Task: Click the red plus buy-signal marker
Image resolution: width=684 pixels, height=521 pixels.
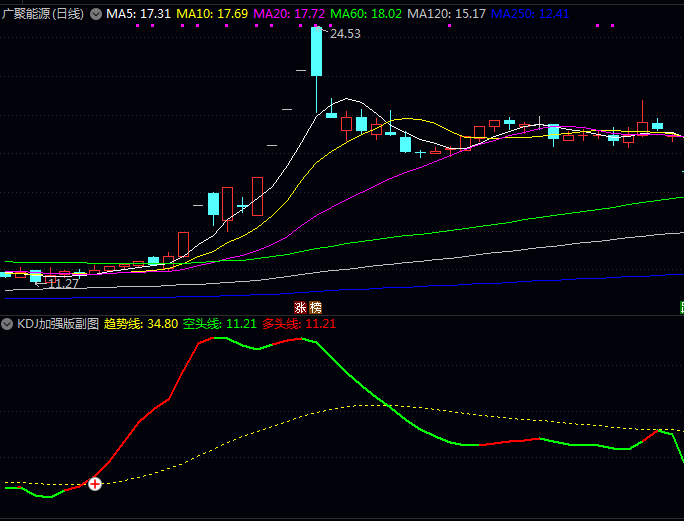Action: click(x=95, y=484)
